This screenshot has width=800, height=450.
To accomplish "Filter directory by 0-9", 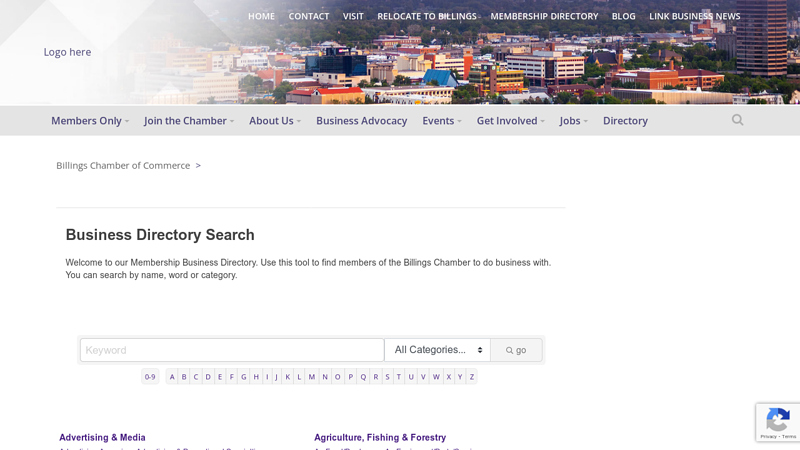I will [150, 377].
